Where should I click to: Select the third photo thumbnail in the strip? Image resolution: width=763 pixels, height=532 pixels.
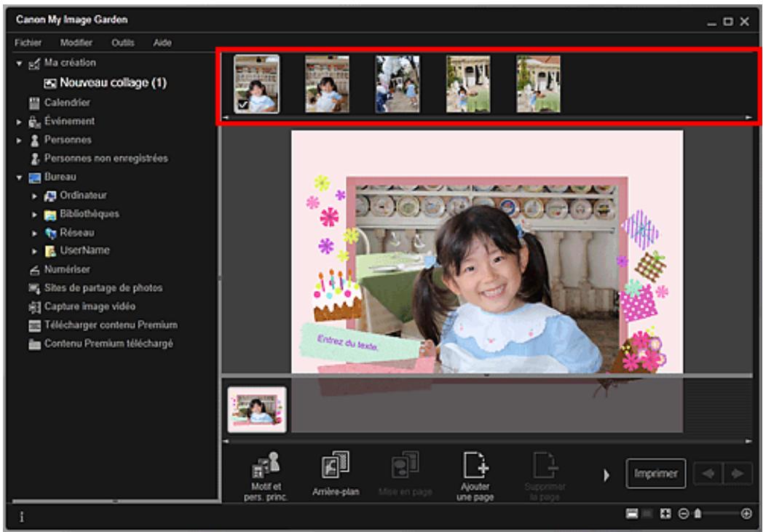pyautogui.click(x=398, y=84)
